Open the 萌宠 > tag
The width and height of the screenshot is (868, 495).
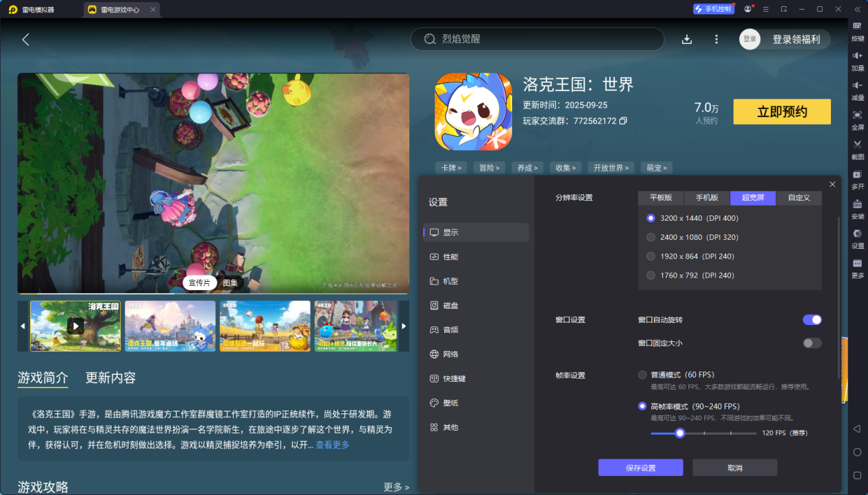click(656, 167)
